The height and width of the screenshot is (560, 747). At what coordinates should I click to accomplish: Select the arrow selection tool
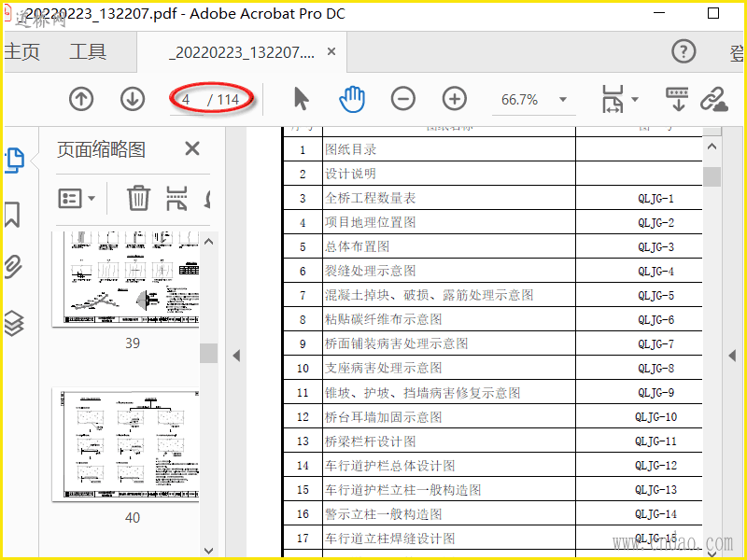tap(301, 99)
